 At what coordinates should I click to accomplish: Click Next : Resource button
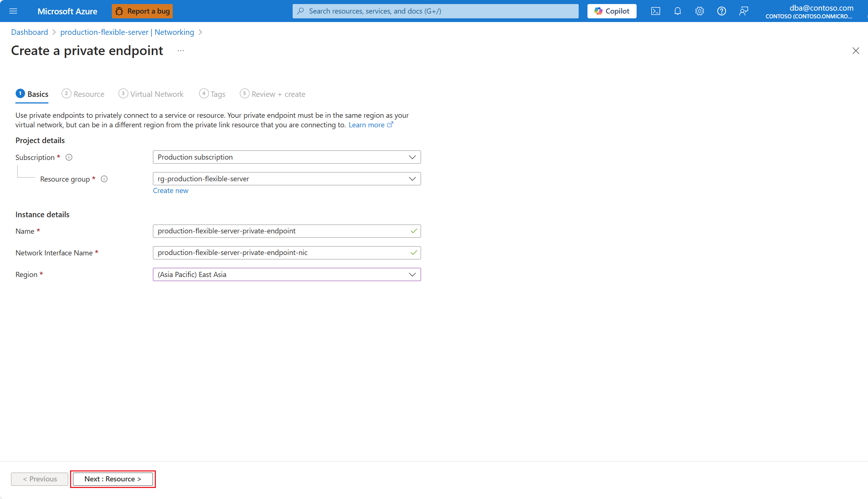(113, 479)
